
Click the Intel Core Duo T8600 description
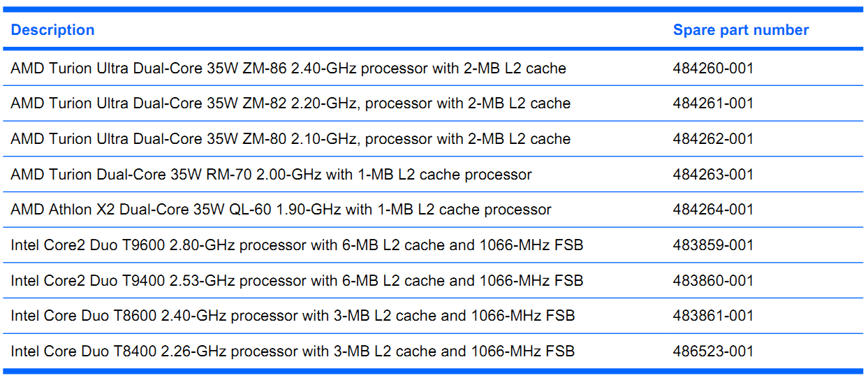(293, 316)
